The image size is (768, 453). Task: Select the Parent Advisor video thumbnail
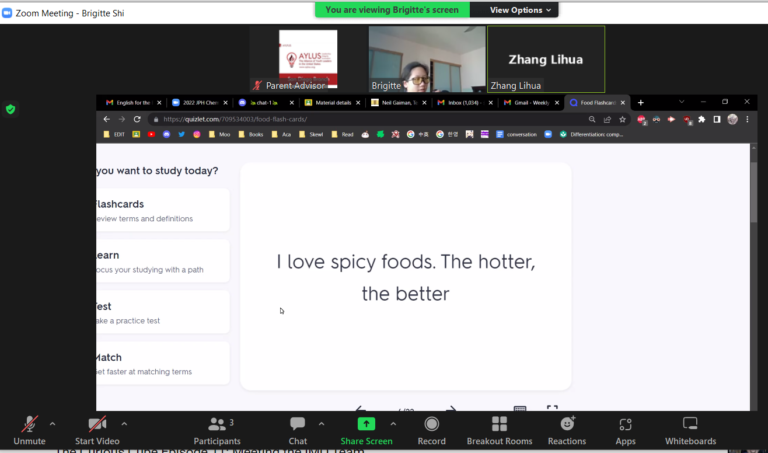[308, 59]
